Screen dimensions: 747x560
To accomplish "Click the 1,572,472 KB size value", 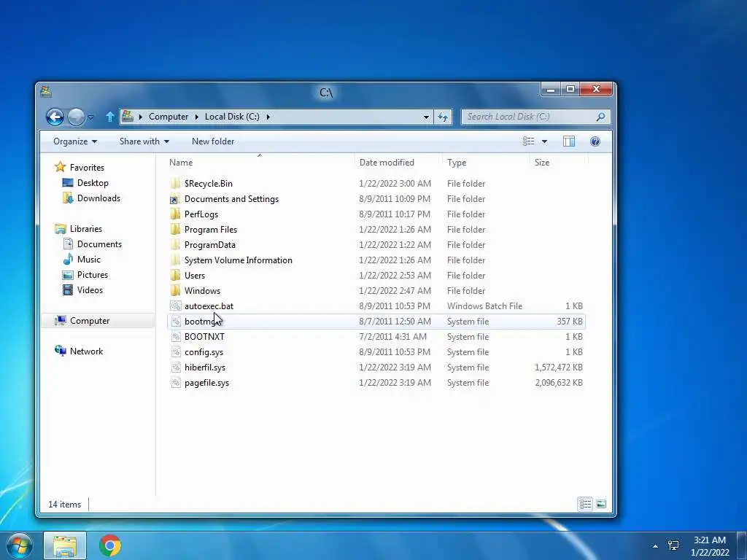I will 558,367.
